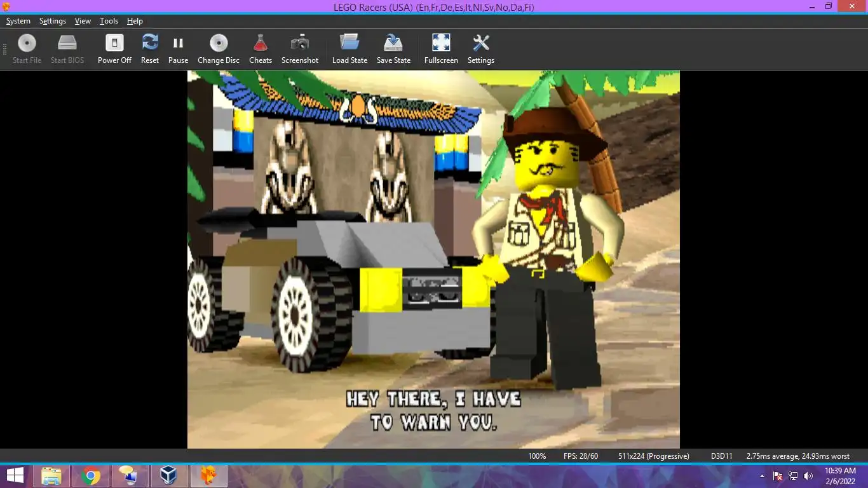The image size is (868, 488).
Task: Switch to Fullscreen mode
Action: pos(441,49)
